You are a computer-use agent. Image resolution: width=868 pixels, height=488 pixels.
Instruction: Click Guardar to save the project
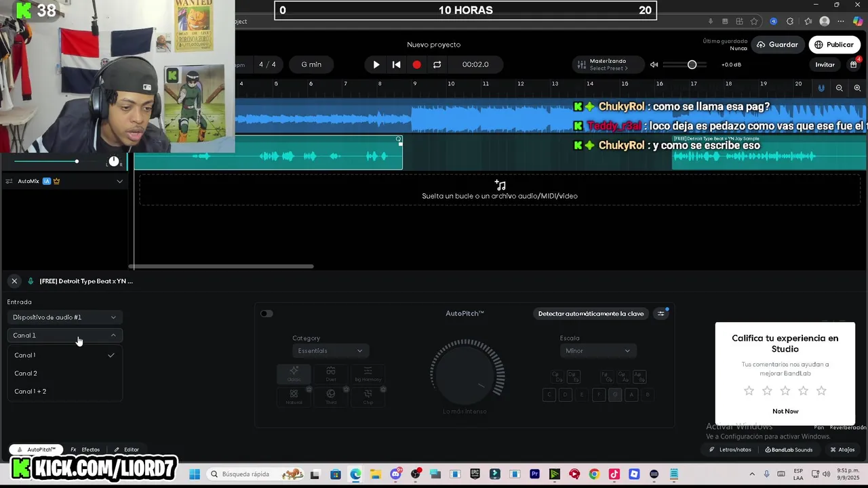click(777, 45)
